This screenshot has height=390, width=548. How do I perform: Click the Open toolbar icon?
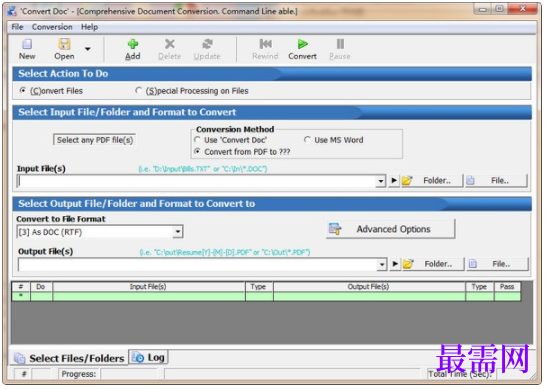click(x=64, y=44)
